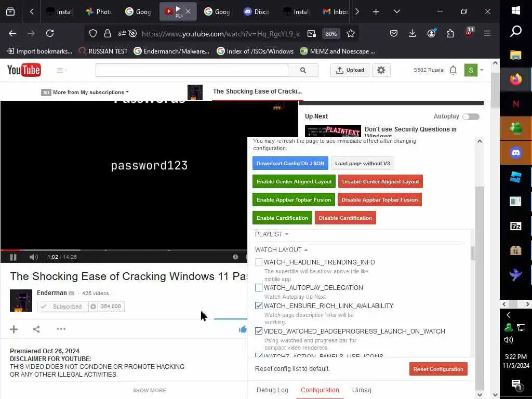Click the red Reset Configuration button
Viewport: 532px width, 399px height.
438,369
